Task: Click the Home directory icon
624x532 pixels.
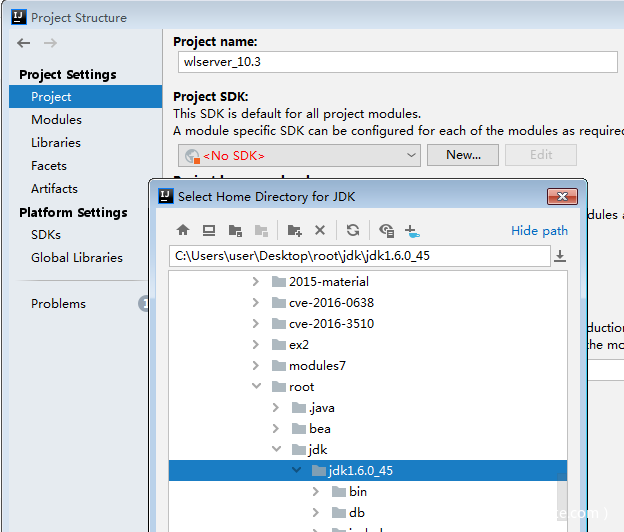Action: click(183, 230)
